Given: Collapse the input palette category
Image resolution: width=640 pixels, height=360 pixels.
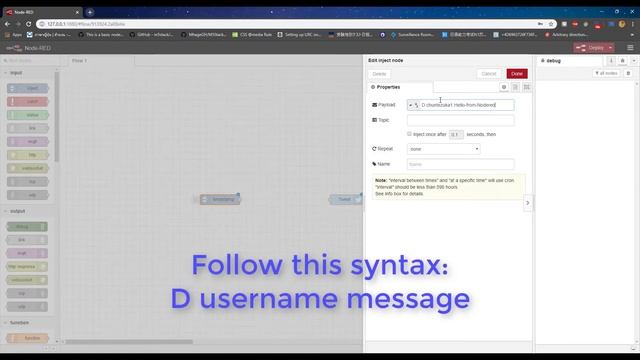Looking at the screenshot, I should click(16, 73).
